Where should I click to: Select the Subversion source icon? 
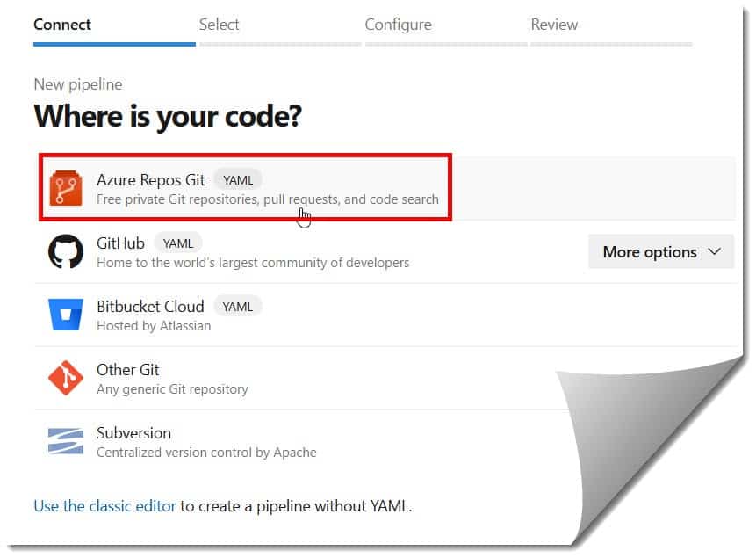(x=65, y=440)
